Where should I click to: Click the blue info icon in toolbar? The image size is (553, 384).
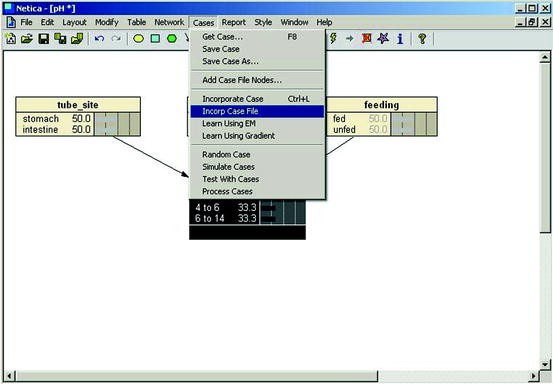(x=400, y=38)
